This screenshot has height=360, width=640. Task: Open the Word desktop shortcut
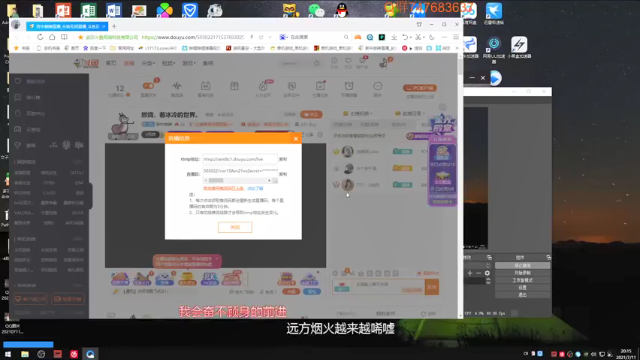pos(113,10)
